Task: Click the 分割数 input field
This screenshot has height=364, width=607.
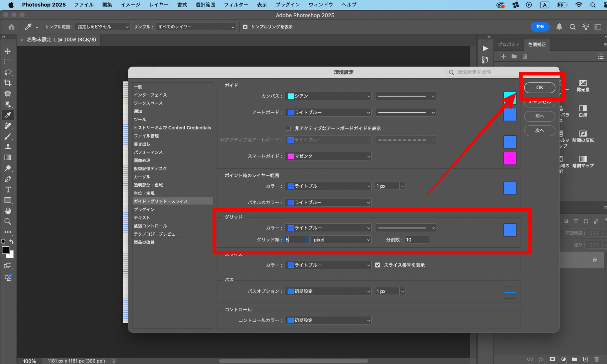Action: click(x=416, y=240)
